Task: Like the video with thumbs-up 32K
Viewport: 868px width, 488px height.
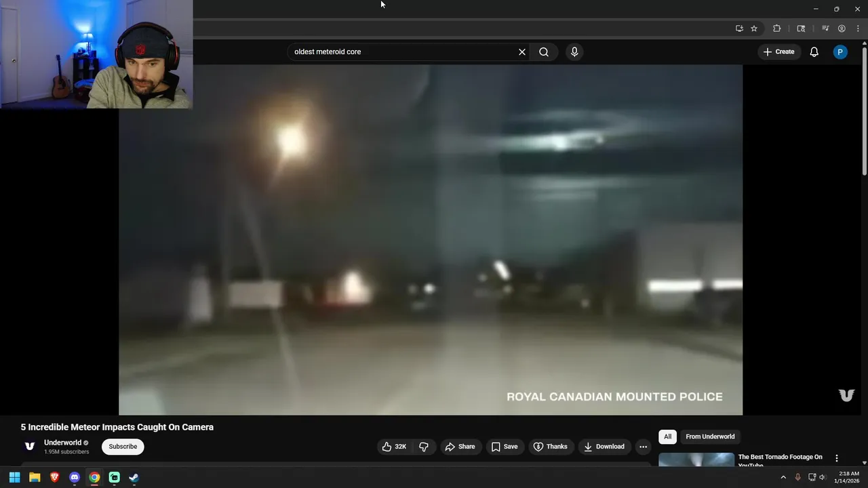Action: point(394,447)
